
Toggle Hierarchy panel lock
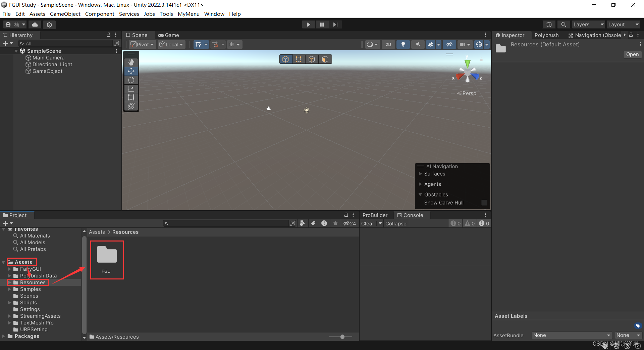coord(108,35)
